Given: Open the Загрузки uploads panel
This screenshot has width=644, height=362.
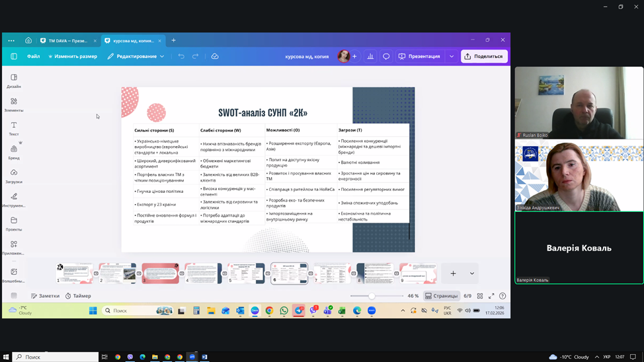Looking at the screenshot, I should pos(14,176).
